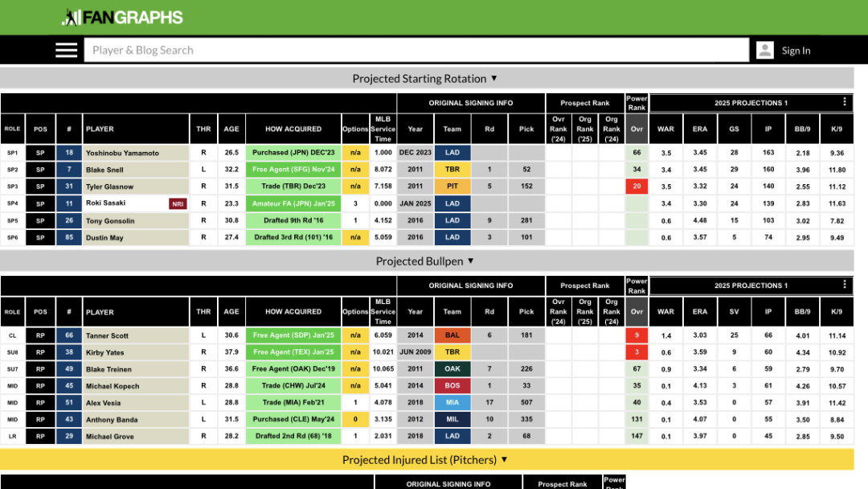Click 'Trade (CHW) Jul'24' acquisition cell
This screenshot has width=868, height=489.
click(293, 385)
